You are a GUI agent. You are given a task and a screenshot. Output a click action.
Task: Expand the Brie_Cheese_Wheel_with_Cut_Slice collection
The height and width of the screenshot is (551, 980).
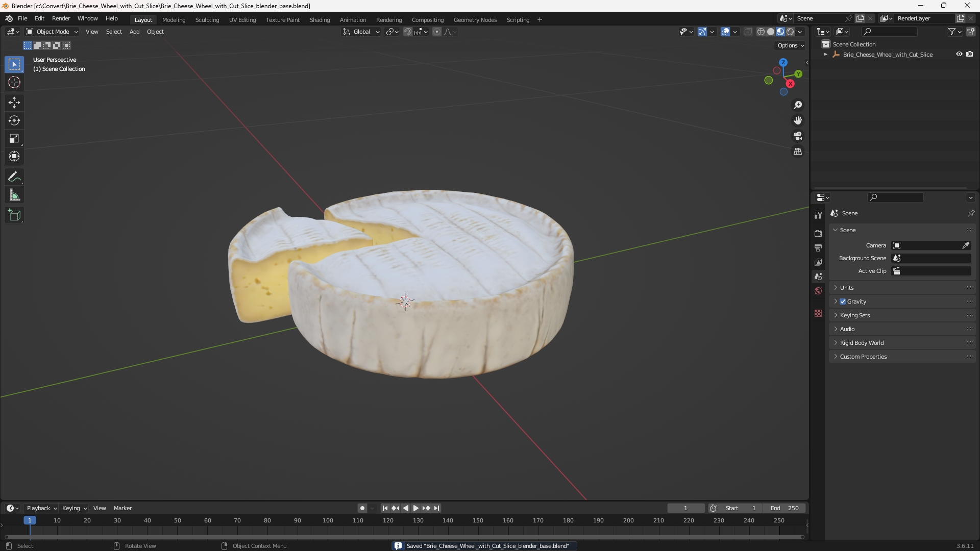point(826,55)
